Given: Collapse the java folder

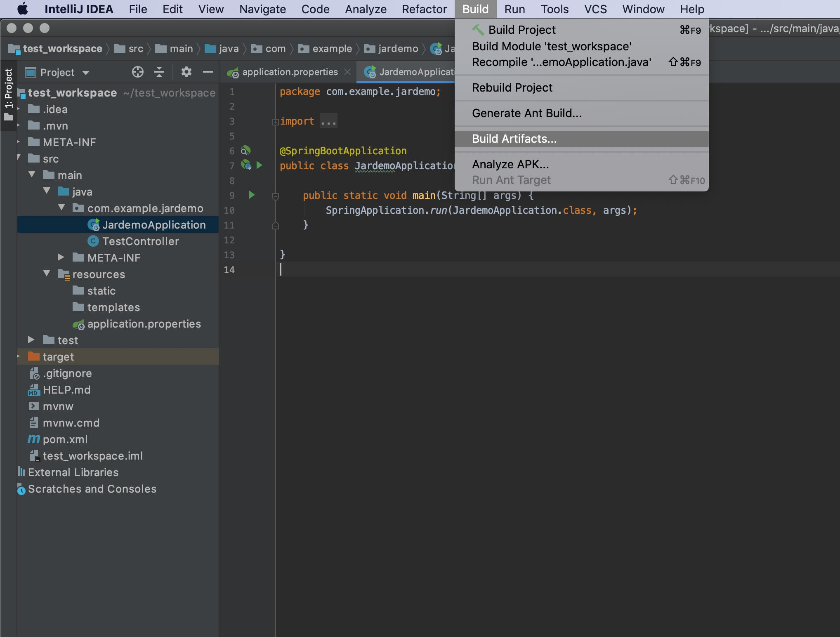Looking at the screenshot, I should point(47,191).
